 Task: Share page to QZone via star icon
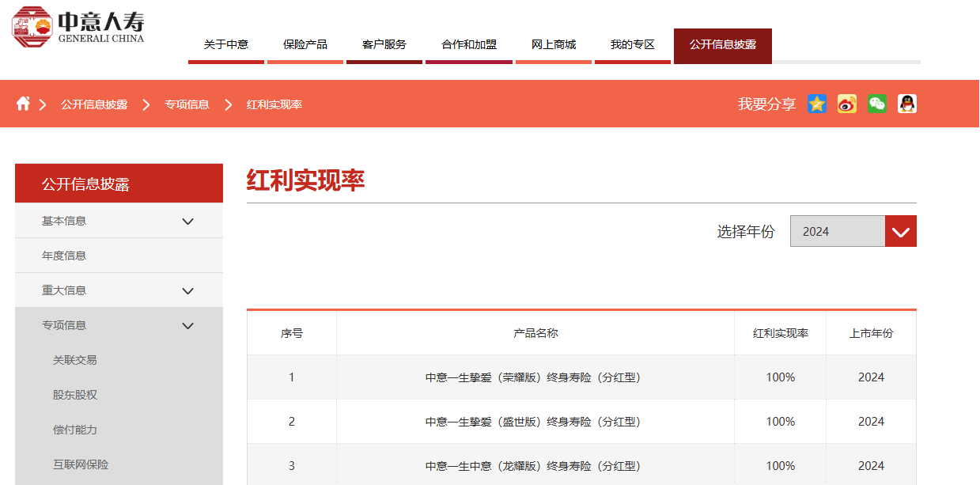(x=817, y=104)
